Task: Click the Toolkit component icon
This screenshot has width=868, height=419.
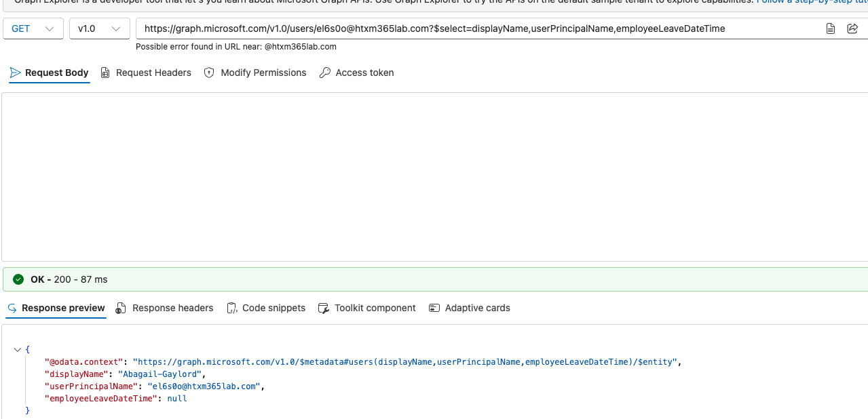Action: (323, 308)
